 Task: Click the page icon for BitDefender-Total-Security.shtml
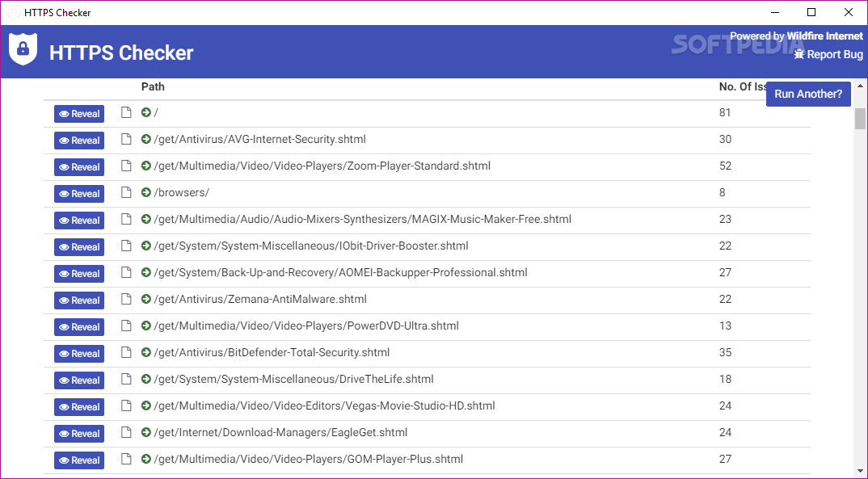pyautogui.click(x=126, y=352)
